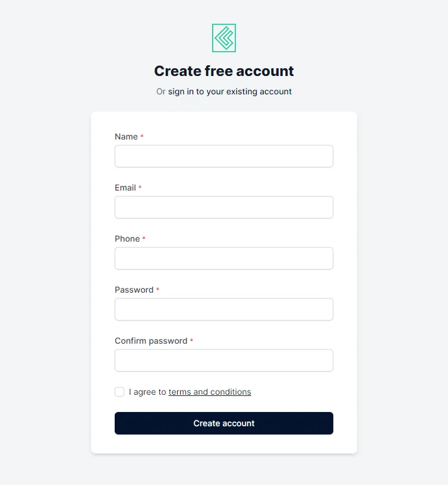The width and height of the screenshot is (448, 485).
Task: Click the teal brand logo icon
Action: tap(223, 37)
